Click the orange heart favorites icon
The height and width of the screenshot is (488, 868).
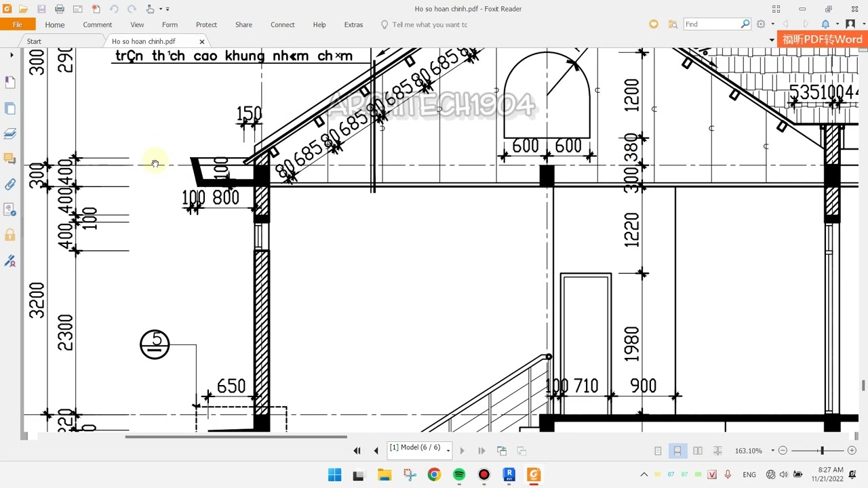(x=654, y=24)
